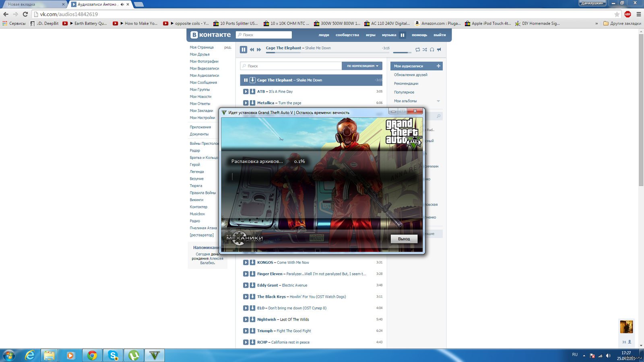This screenshot has height=362, width=644.
Task: Download Triumph – Fight The Good Fight
Action: tap(252, 331)
